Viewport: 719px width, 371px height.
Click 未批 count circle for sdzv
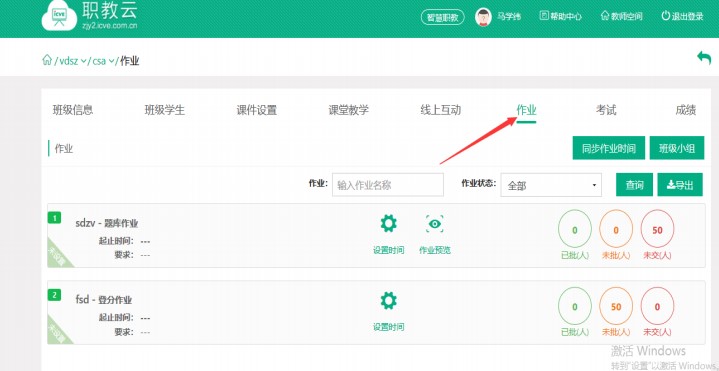point(616,230)
